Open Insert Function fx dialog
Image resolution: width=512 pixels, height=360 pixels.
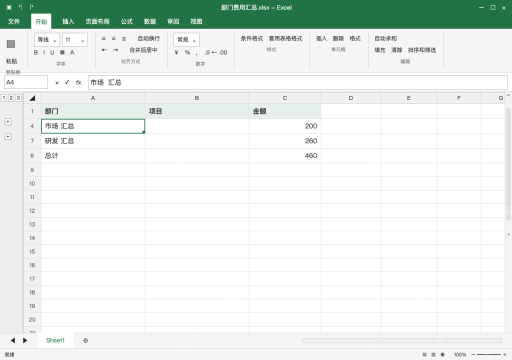(78, 82)
